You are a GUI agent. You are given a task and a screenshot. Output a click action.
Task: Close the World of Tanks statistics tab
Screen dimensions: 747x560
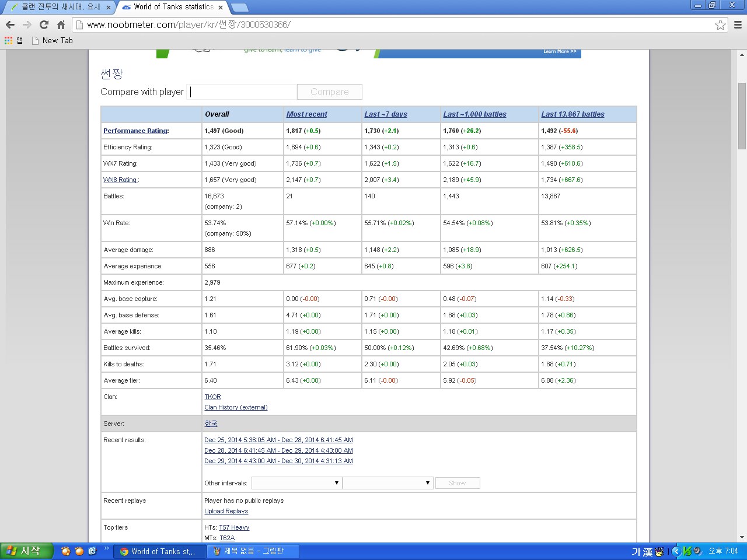(221, 8)
